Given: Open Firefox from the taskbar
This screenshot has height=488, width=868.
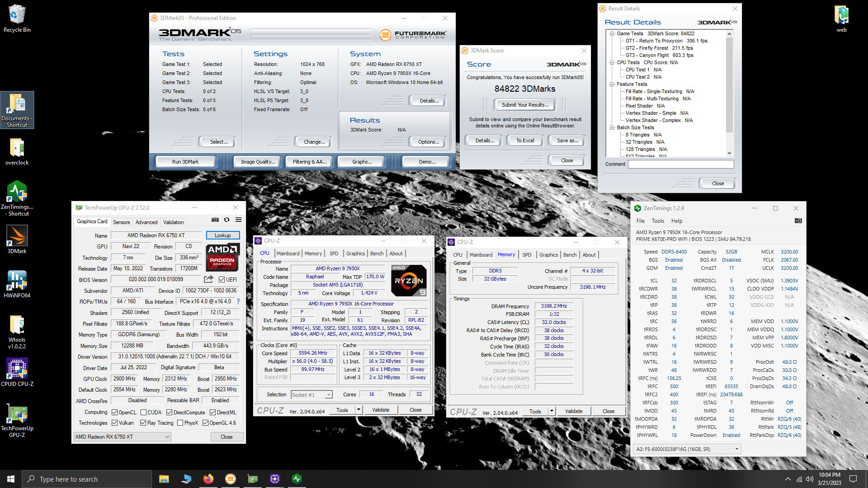Looking at the screenshot, I should [x=208, y=479].
